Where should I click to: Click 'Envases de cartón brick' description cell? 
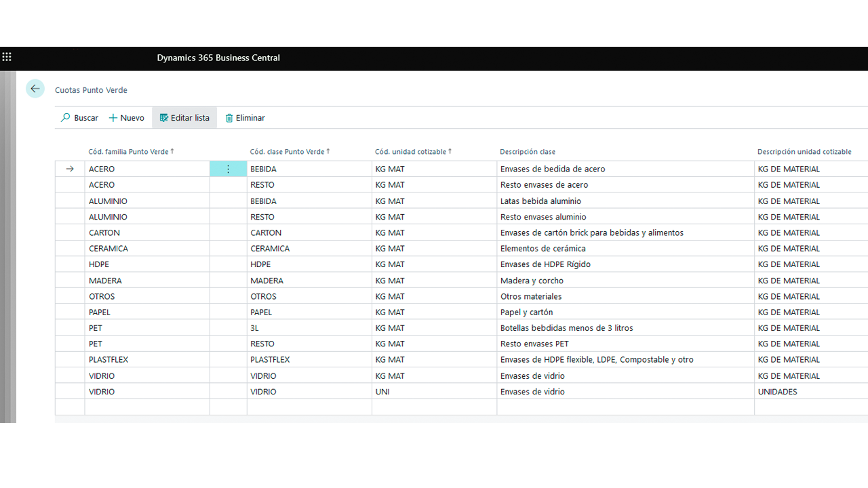pos(625,232)
